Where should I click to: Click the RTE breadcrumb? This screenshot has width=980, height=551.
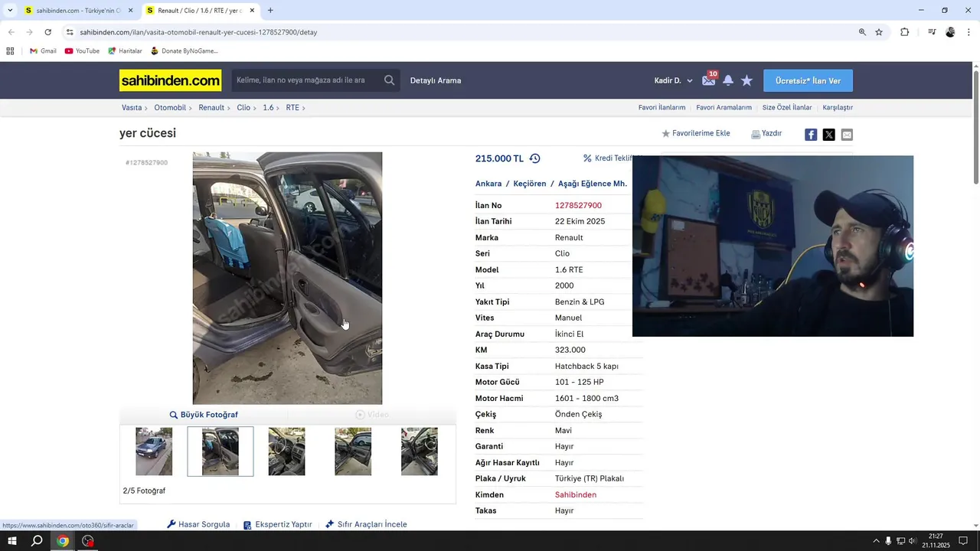tap(292, 108)
